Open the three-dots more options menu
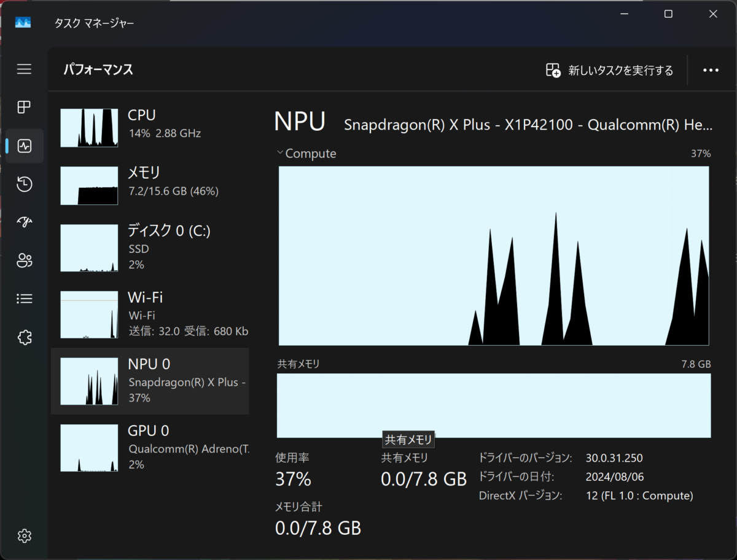Screen dimensions: 737x560 [x=711, y=70]
